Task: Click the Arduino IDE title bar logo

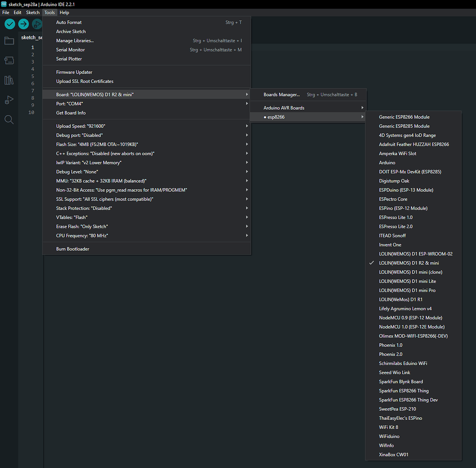Action: [4, 4]
